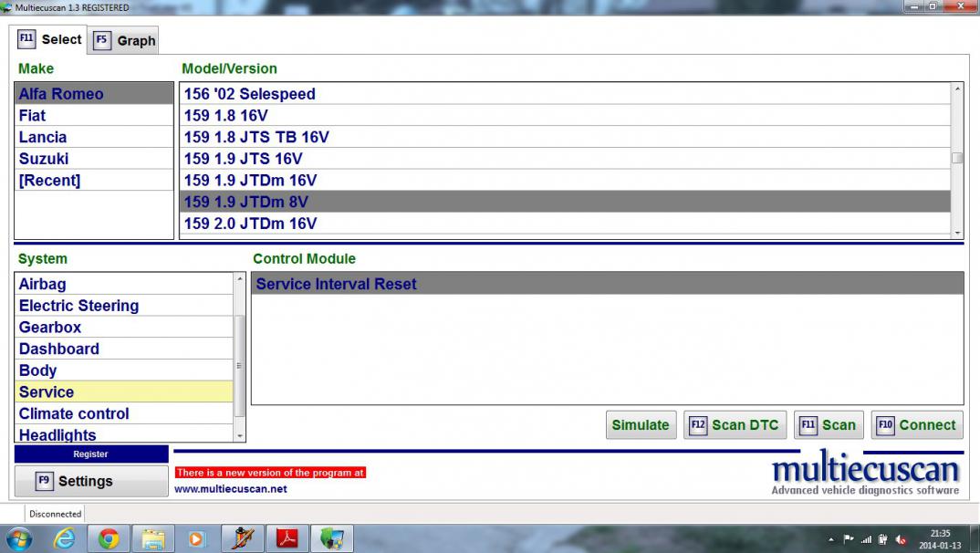Open the [Recent] make entry

click(94, 180)
